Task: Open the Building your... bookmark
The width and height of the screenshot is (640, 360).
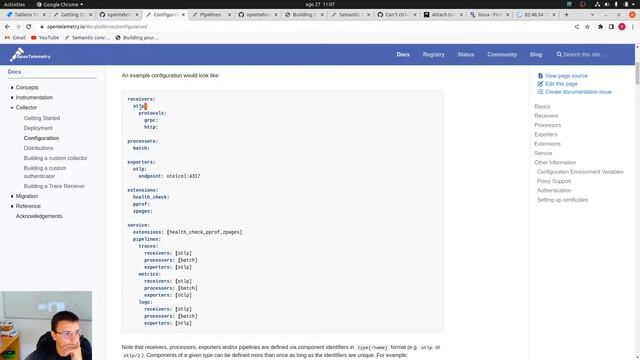Action: tap(137, 38)
